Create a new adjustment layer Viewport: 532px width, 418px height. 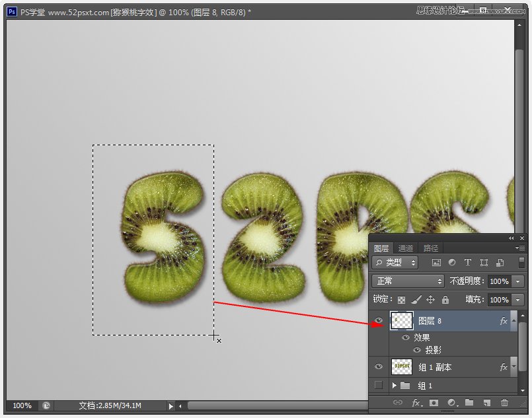pyautogui.click(x=452, y=403)
